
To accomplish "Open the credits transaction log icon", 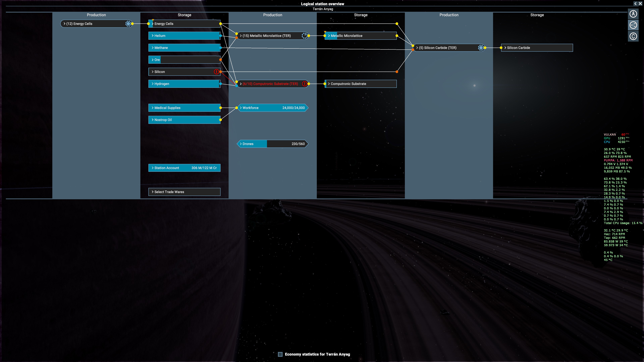I will point(633,37).
